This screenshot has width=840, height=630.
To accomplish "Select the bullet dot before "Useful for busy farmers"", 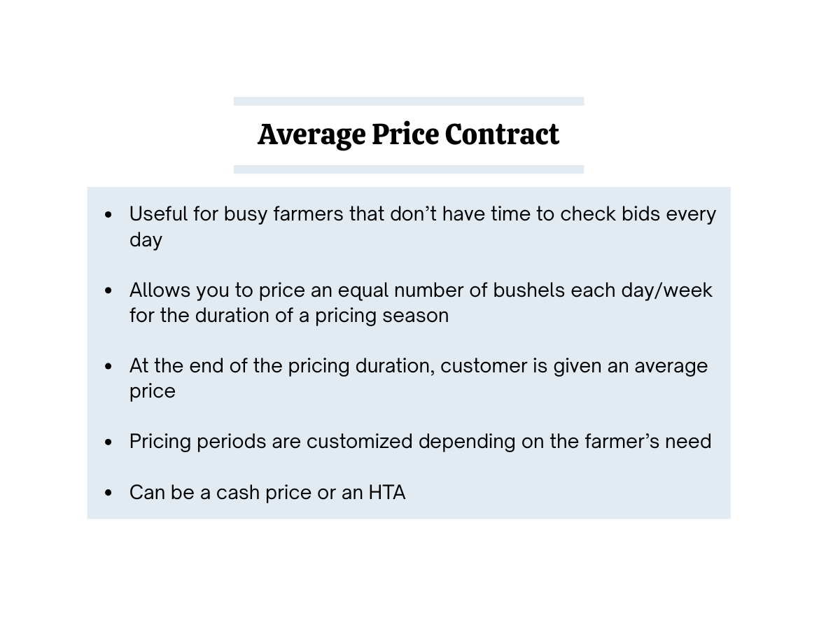I will [108, 215].
